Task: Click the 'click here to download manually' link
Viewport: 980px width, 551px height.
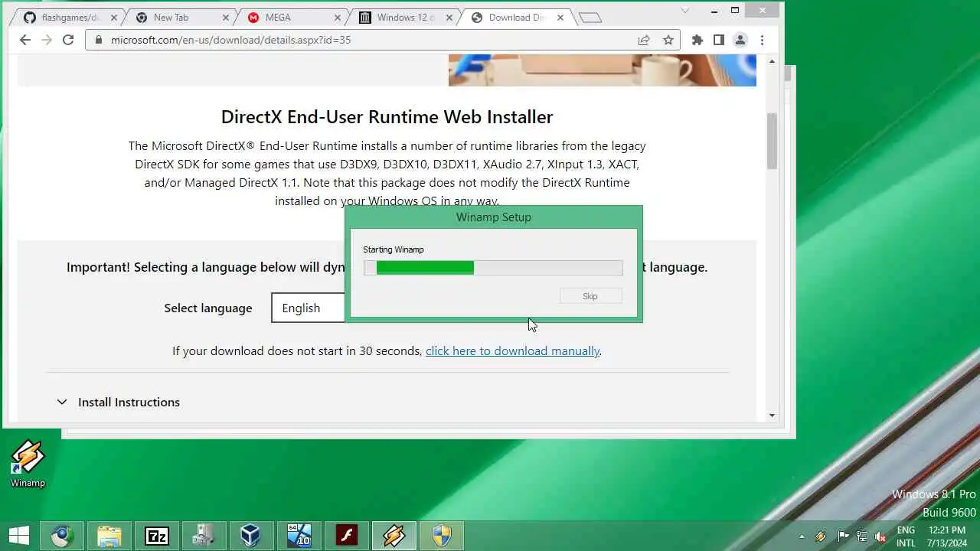Action: (x=512, y=351)
